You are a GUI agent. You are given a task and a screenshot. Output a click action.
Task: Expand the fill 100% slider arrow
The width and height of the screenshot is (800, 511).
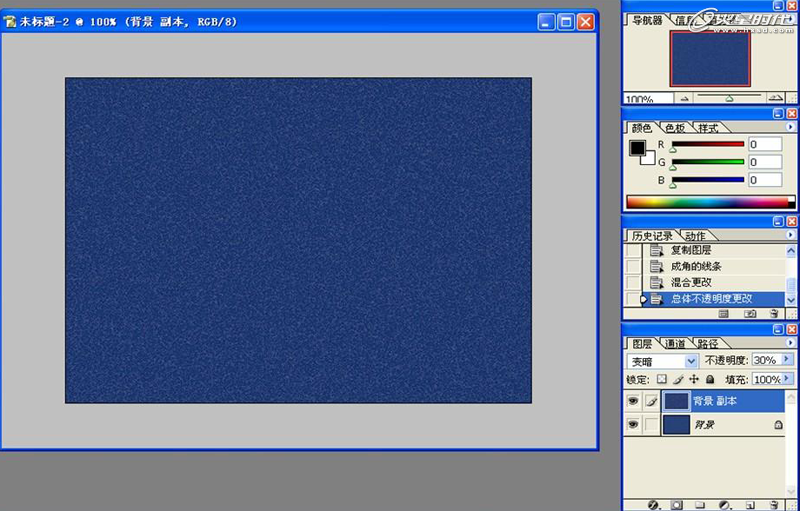tap(787, 380)
